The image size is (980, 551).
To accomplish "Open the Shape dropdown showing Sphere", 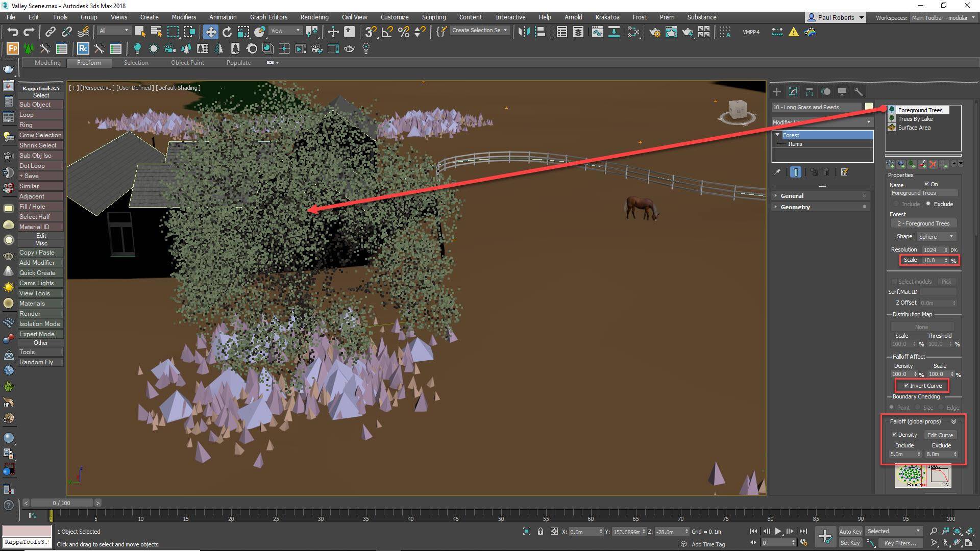I will tap(936, 236).
